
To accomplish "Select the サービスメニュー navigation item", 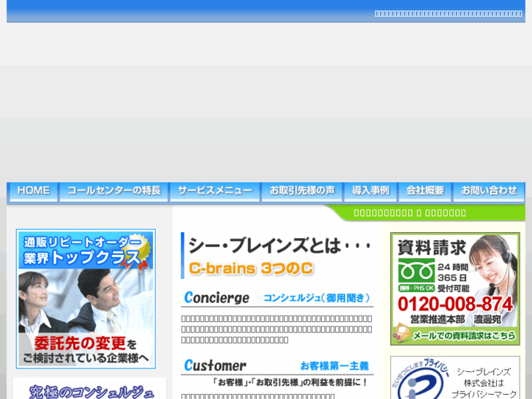I will coord(214,191).
